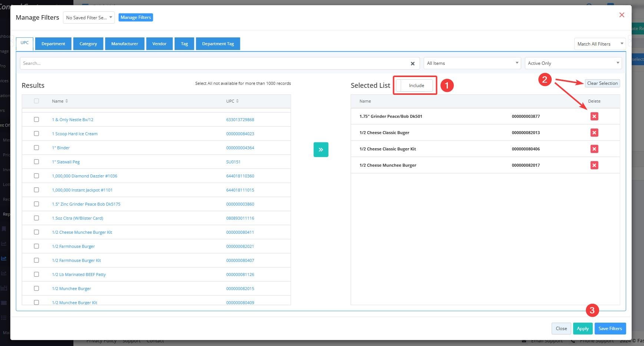This screenshot has height=346, width=644.
Task: Delete 1/2 Cheese Classic Buger from selection
Action: 594,133
